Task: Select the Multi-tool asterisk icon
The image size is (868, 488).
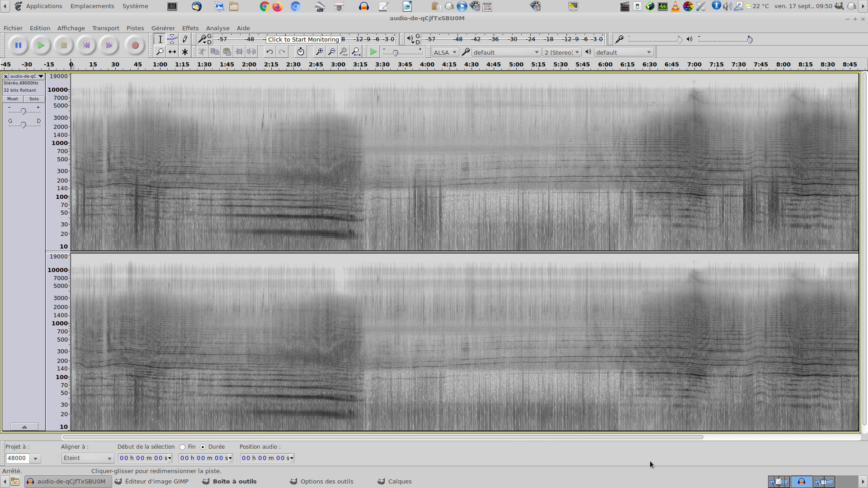Action: point(184,52)
